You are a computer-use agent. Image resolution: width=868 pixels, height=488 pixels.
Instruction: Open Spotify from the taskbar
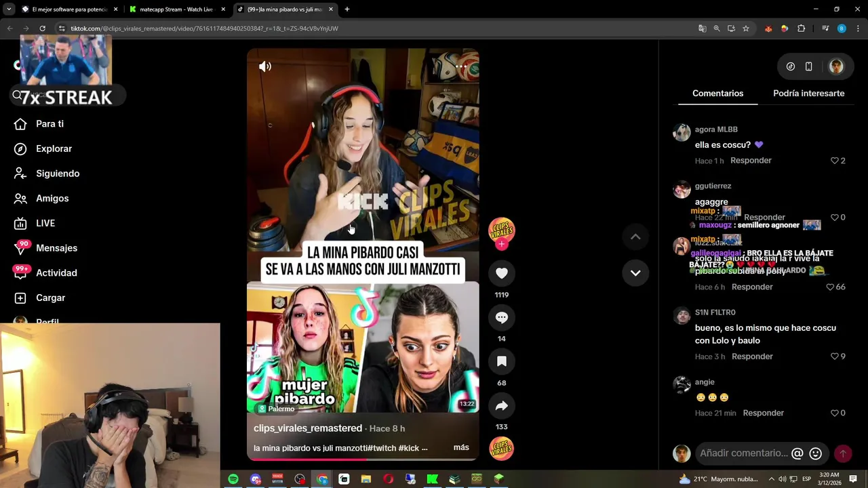pyautogui.click(x=233, y=479)
